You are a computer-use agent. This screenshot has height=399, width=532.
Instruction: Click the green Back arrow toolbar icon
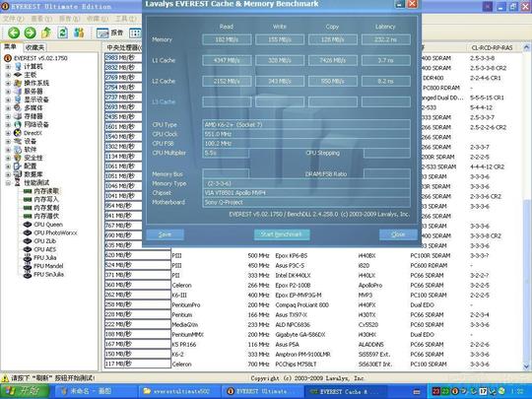[14, 33]
